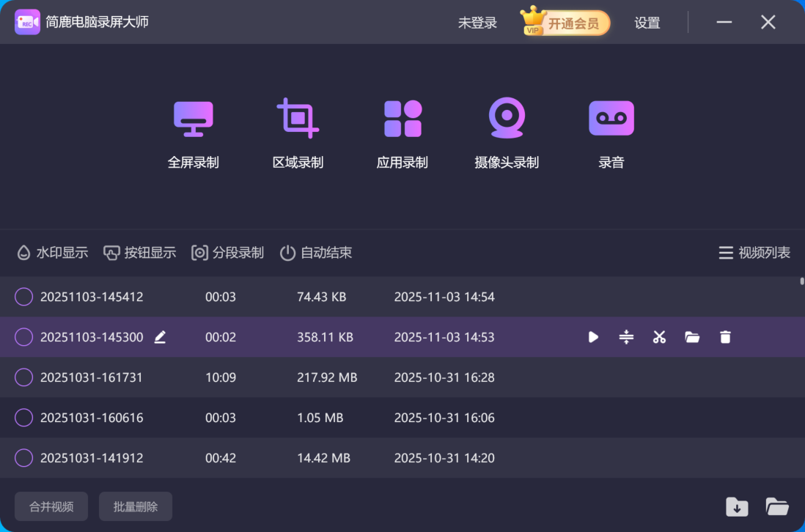The width and height of the screenshot is (805, 532).
Task: Open the folder location of 20251103-145300
Action: point(692,337)
